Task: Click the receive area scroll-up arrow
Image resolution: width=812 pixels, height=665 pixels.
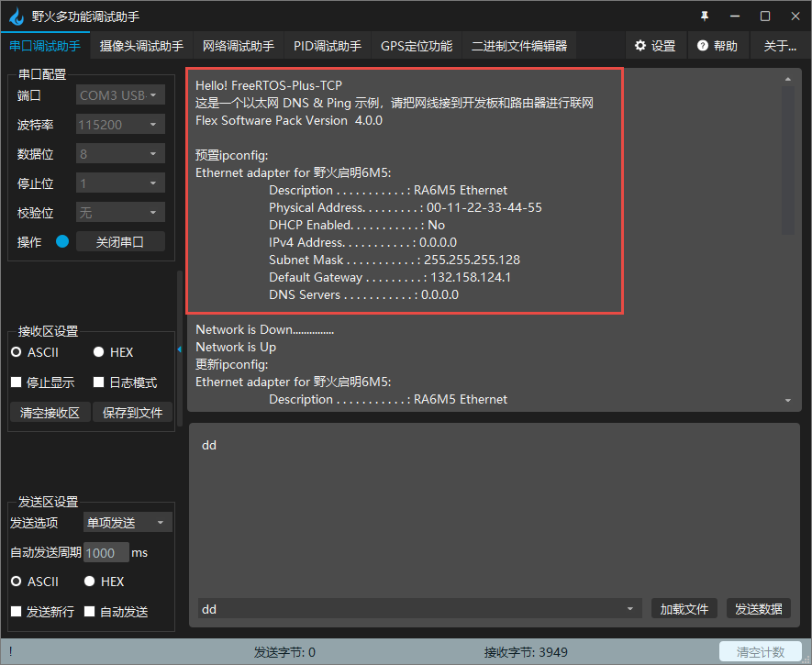Action: (787, 79)
